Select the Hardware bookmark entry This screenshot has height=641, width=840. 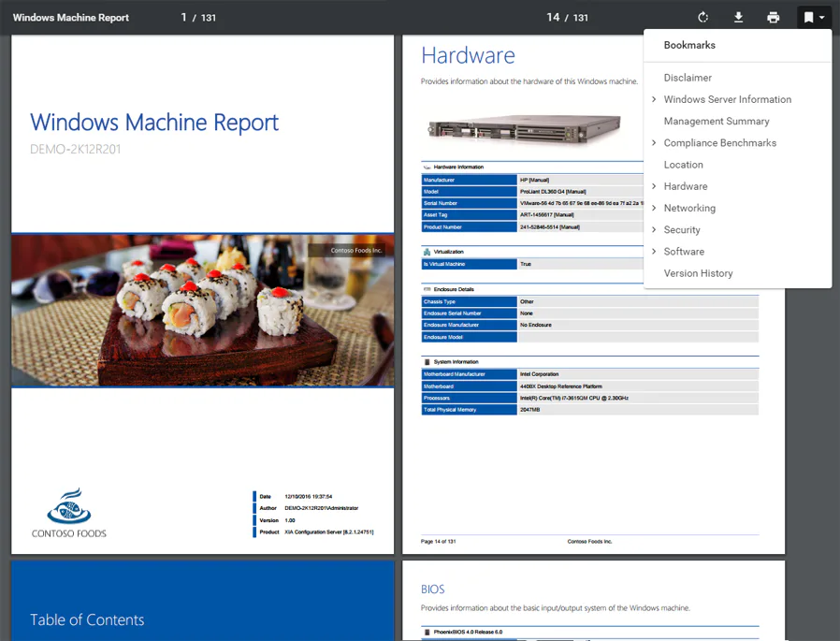pyautogui.click(x=686, y=186)
